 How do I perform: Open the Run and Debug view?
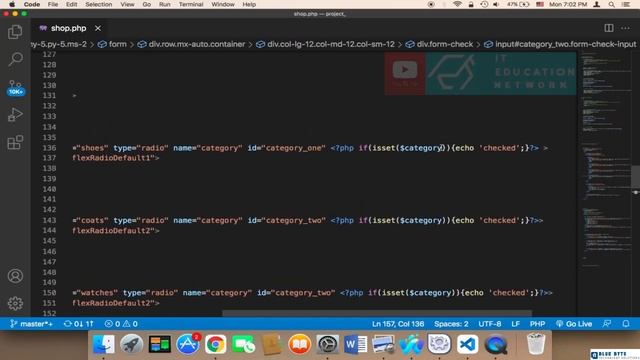[x=15, y=115]
